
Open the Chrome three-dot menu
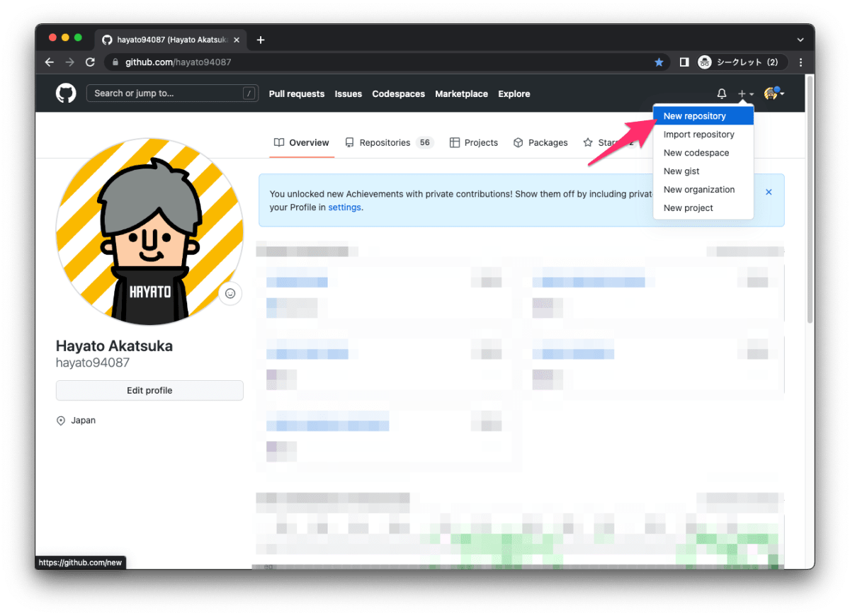coord(800,62)
